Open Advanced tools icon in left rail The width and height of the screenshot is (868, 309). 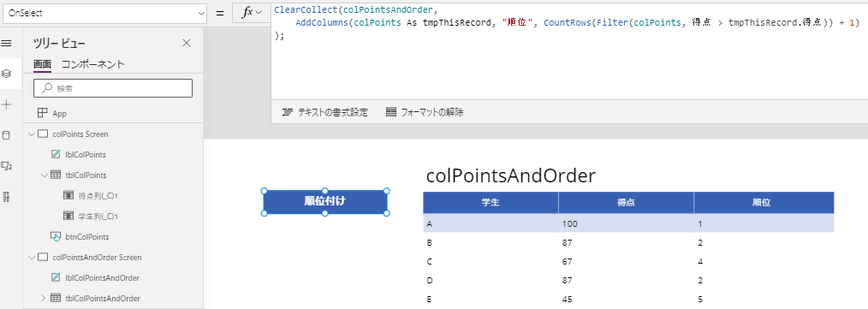[7, 196]
